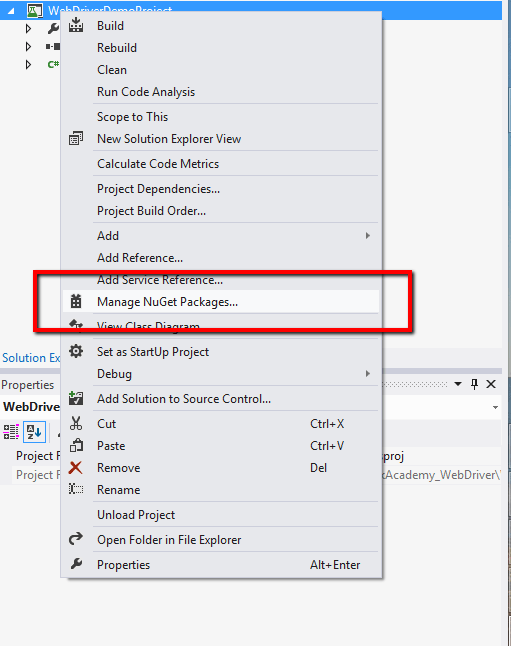Select Build from the context menu

pyautogui.click(x=220, y=26)
